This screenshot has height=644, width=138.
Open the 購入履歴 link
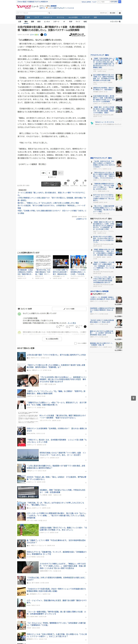pyautogui.click(x=112, y=13)
